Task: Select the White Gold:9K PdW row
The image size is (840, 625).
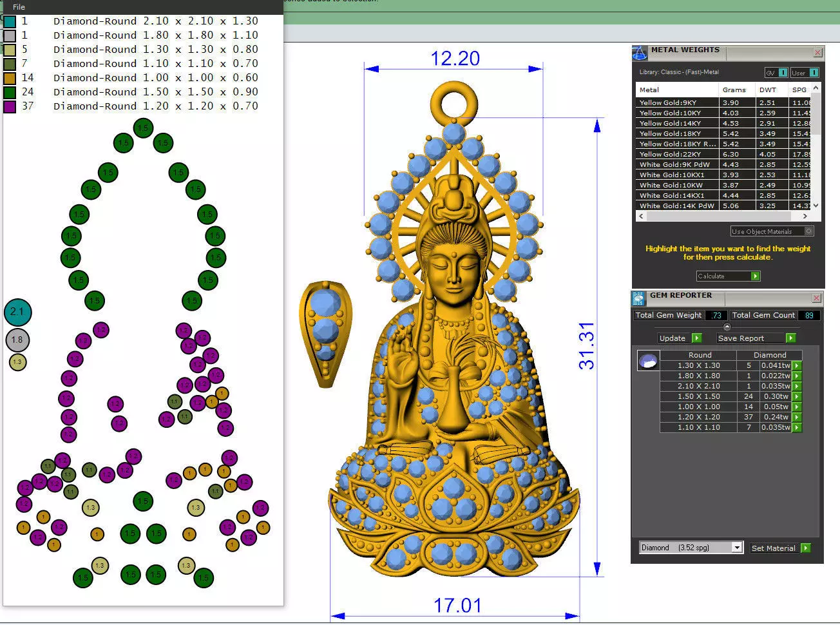Action: click(x=723, y=164)
